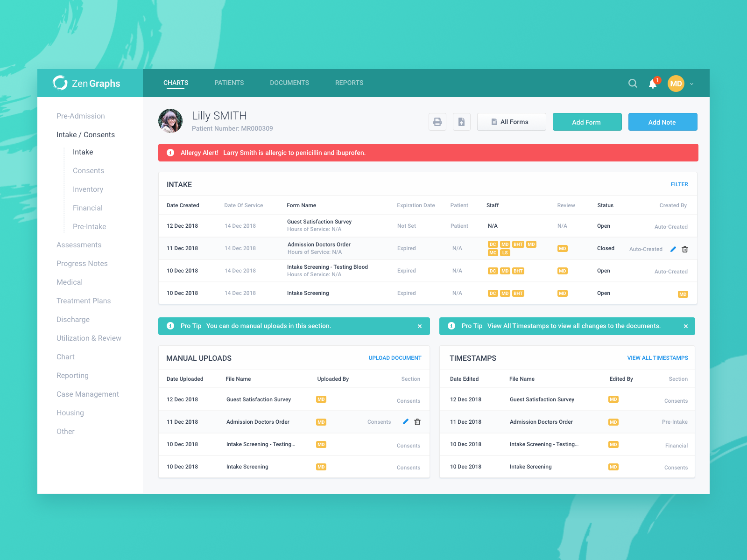747x560 pixels.
Task: Switch to the Patients tab
Action: (x=229, y=83)
